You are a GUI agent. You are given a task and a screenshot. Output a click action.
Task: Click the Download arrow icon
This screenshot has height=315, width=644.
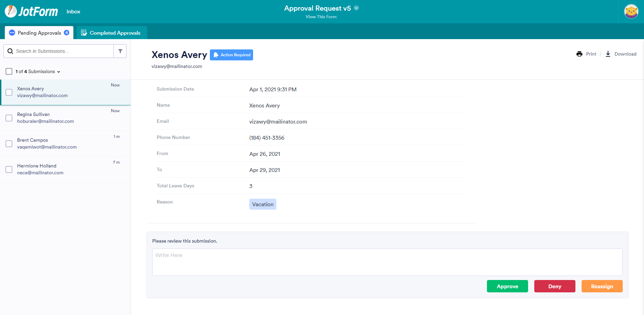(x=608, y=54)
